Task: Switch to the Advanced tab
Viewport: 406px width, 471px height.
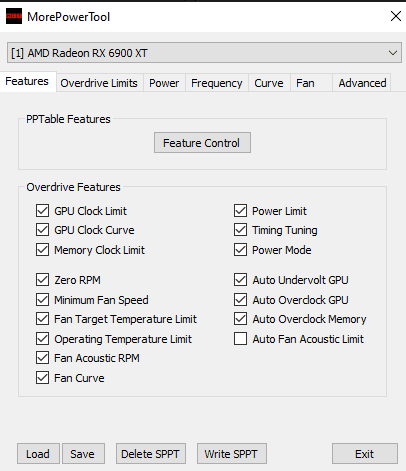Action: tap(362, 83)
